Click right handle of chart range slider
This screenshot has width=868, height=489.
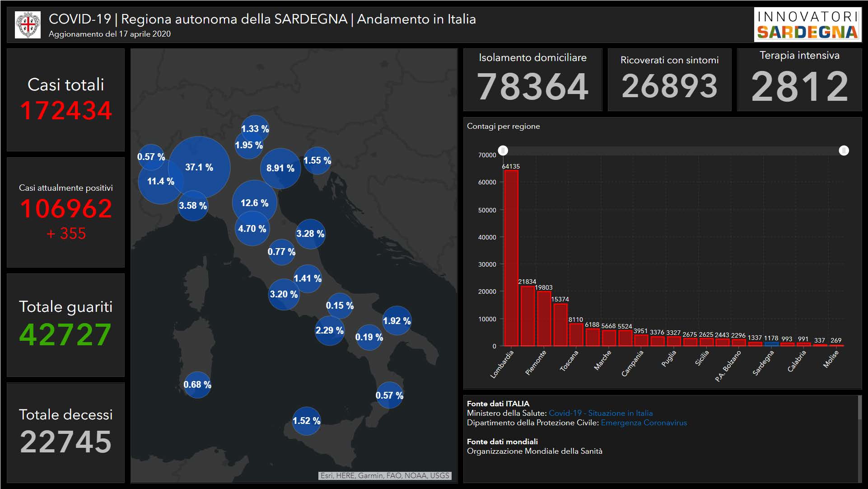[x=844, y=150]
